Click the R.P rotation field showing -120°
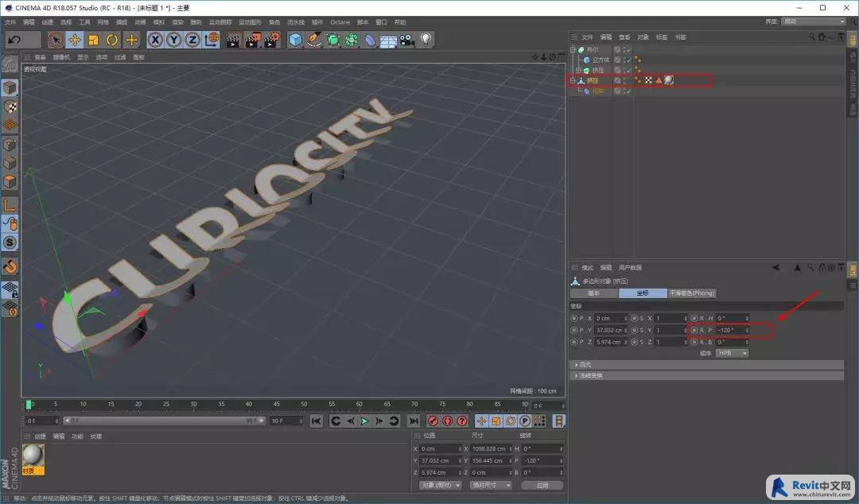Viewport: 859px width, 504px height. pyautogui.click(x=732, y=331)
